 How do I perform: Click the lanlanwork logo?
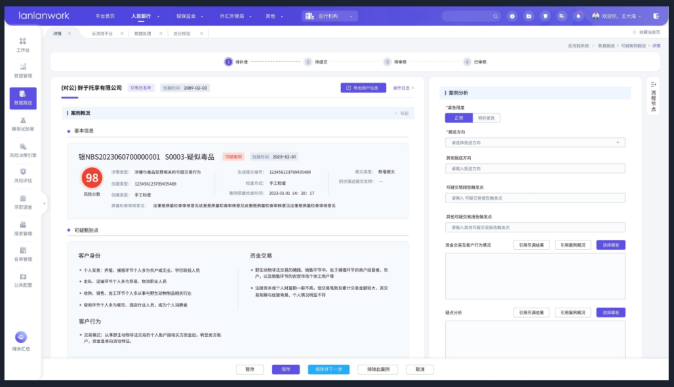43,15
